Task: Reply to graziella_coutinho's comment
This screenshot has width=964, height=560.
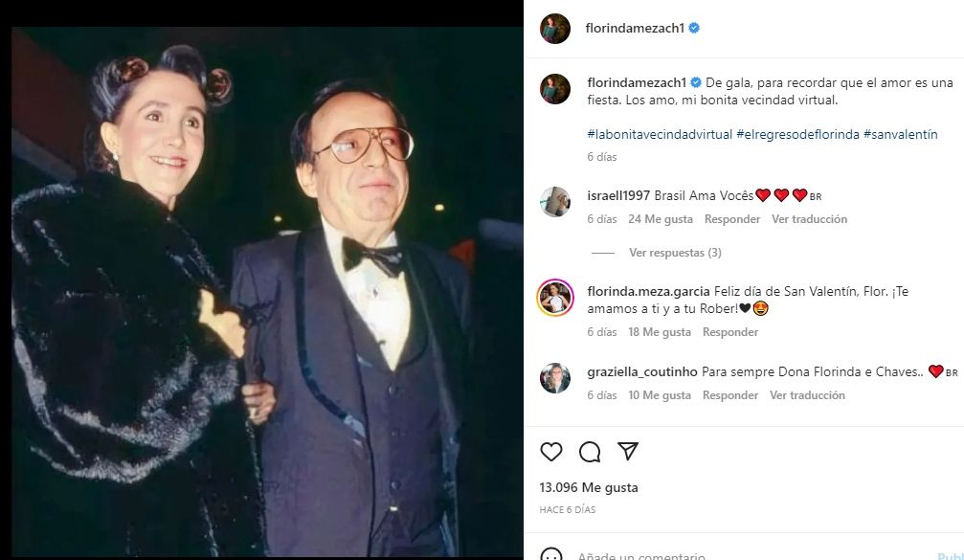Action: [730, 395]
